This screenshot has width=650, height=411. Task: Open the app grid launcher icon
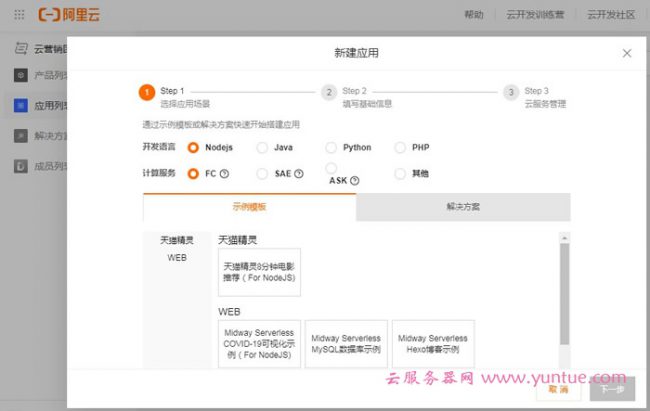pos(19,15)
